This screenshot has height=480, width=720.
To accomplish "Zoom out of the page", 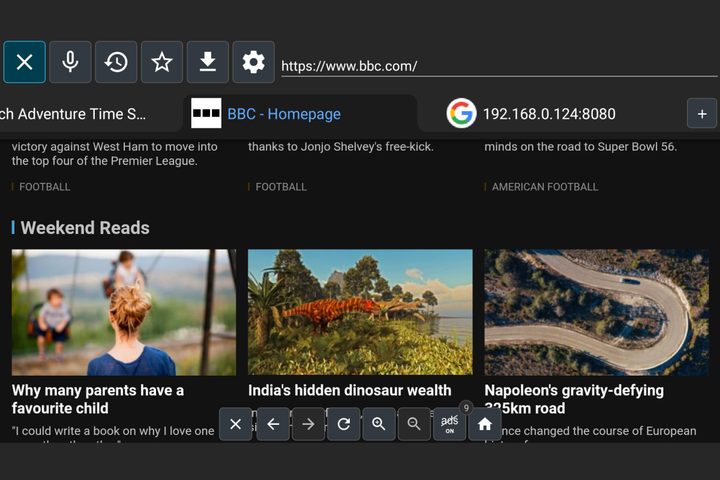I will click(414, 424).
